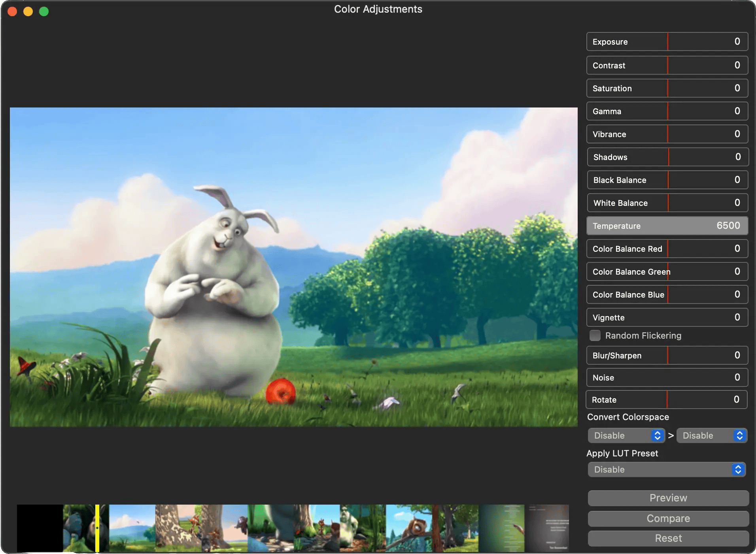The height and width of the screenshot is (554, 756).
Task: Click the yellow playhead marker in filmstrip
Action: pos(97,528)
